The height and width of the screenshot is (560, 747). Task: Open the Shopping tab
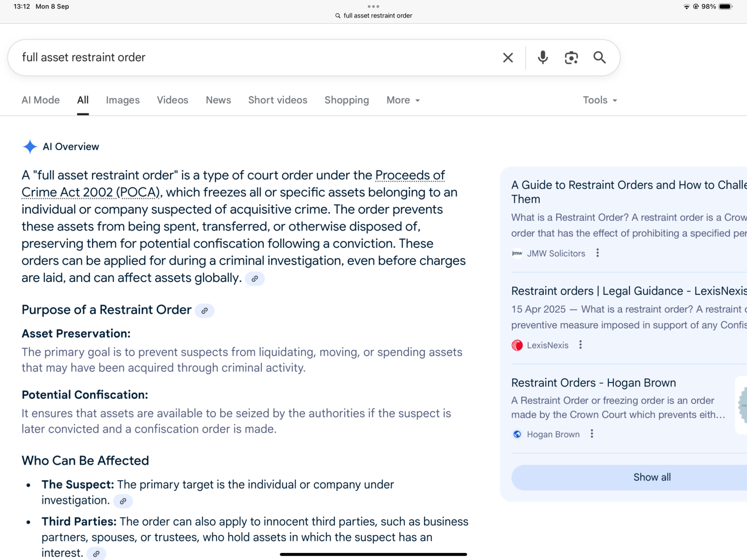click(347, 100)
